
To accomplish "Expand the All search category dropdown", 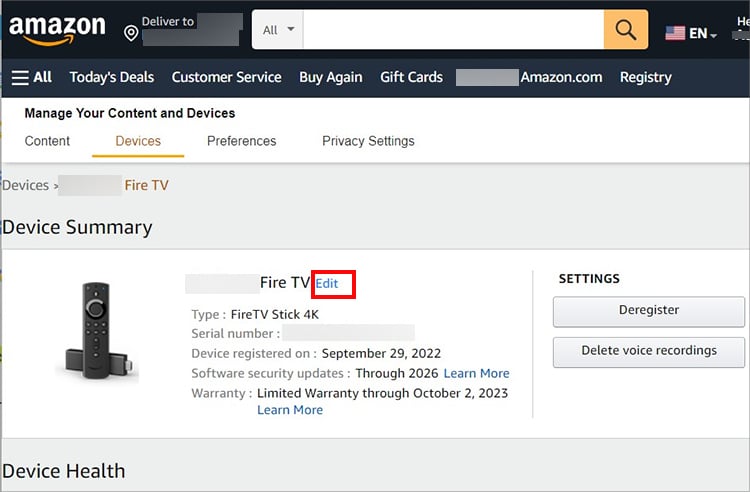I will (x=278, y=30).
